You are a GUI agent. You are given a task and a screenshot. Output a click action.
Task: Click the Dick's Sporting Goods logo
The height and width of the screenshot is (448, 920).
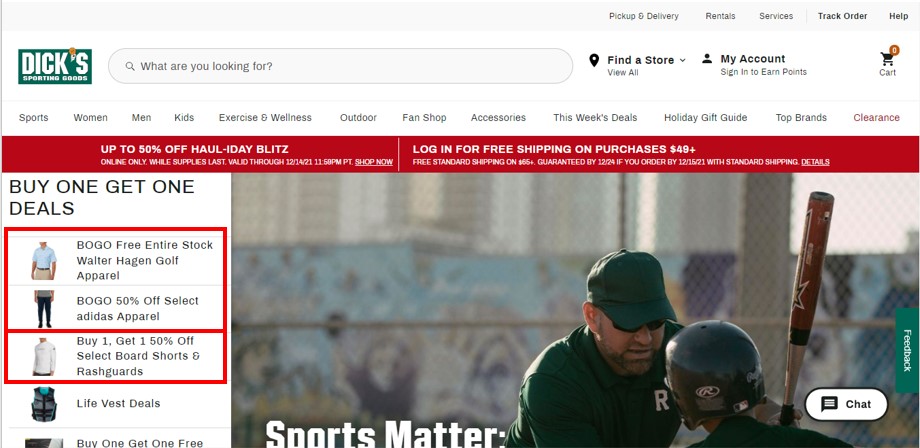[55, 66]
